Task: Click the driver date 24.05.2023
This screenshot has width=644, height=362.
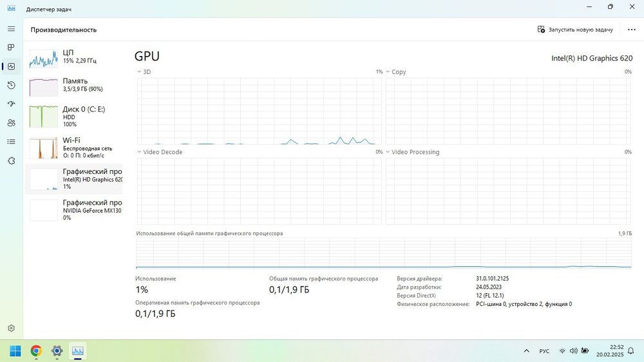Action: pyautogui.click(x=489, y=287)
